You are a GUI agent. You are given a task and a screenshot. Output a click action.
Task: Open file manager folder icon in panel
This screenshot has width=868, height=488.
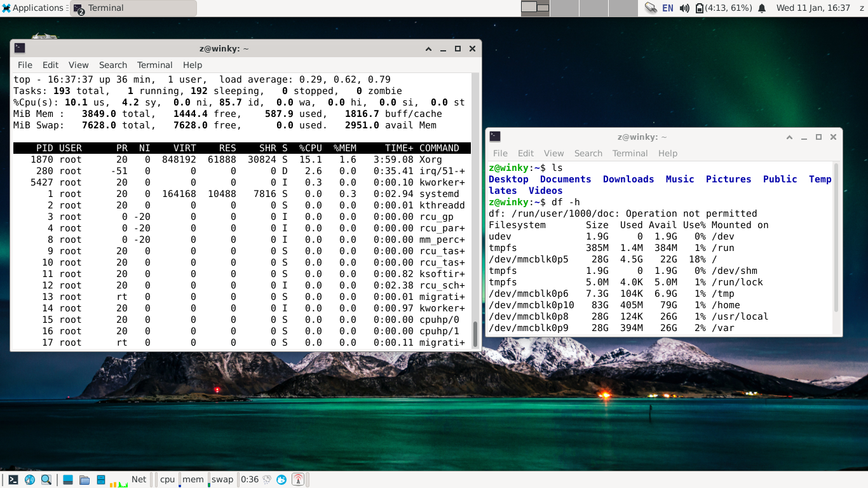[85, 480]
